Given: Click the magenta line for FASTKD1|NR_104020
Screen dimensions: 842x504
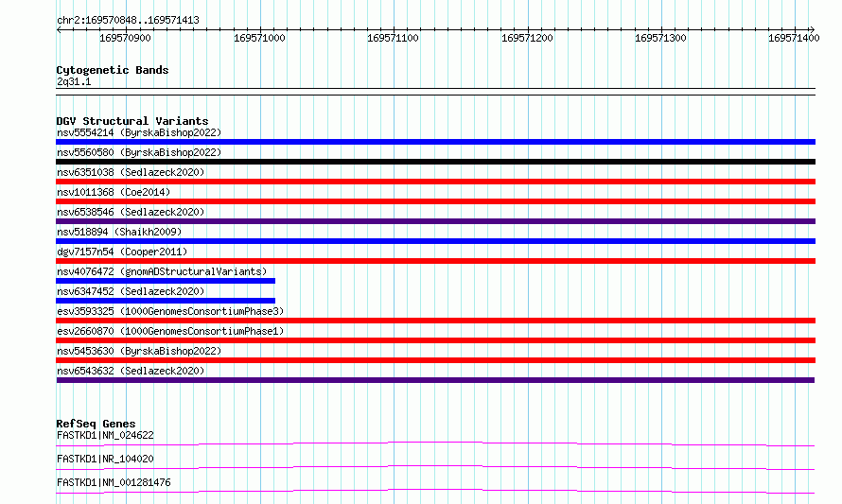Looking at the screenshot, I should click(435, 467).
